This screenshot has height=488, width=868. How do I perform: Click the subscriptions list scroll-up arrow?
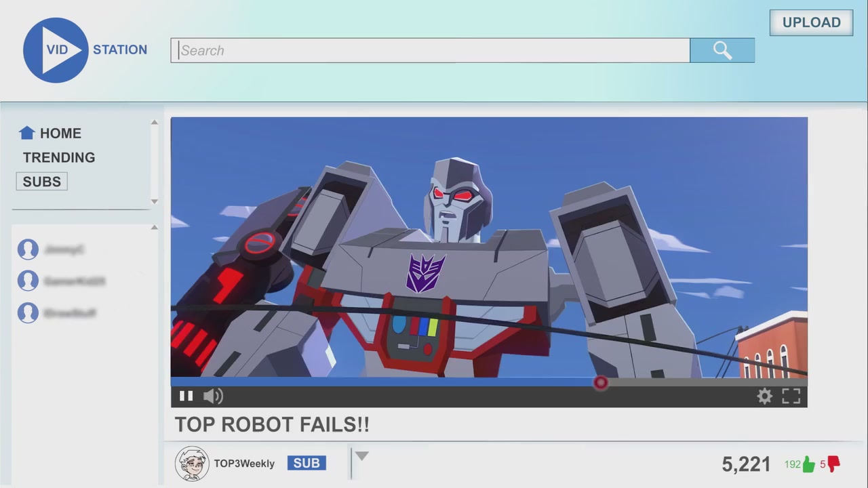154,228
